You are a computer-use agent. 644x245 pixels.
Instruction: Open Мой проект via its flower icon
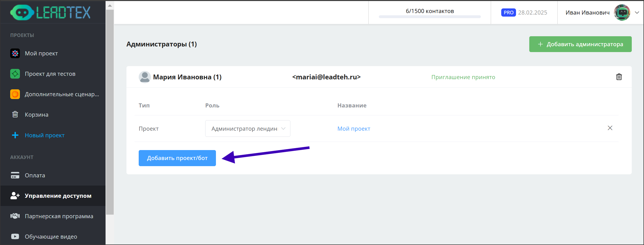15,53
